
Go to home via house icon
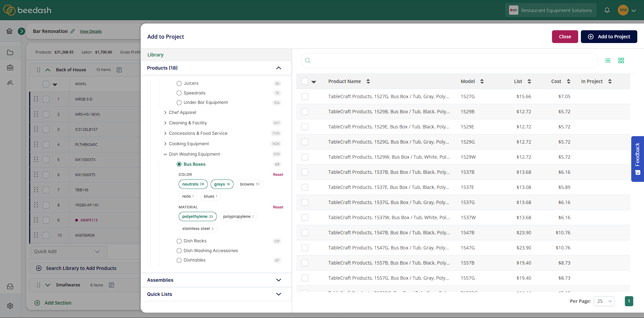(9, 31)
